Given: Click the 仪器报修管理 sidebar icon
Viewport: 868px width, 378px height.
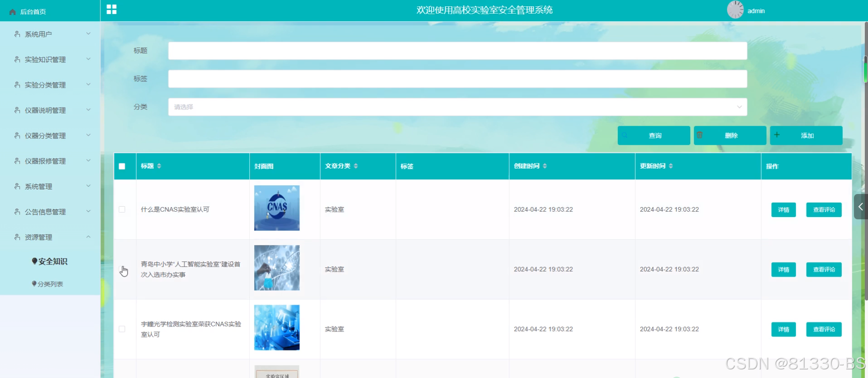Looking at the screenshot, I should coord(17,161).
